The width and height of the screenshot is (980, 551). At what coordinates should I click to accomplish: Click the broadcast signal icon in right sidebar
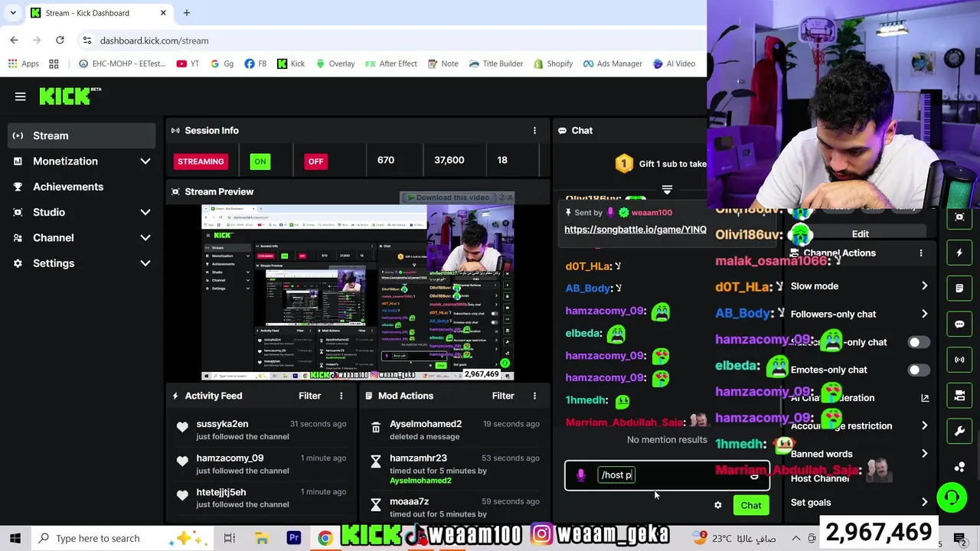pos(959,360)
